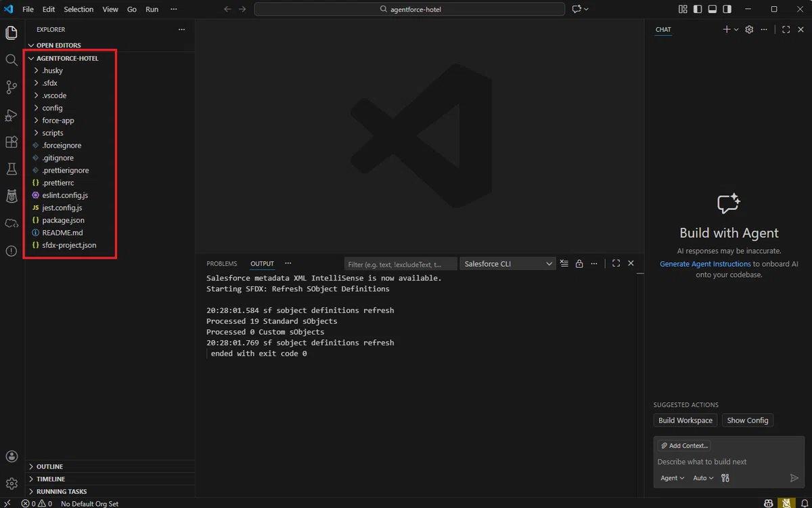Open Run and Debug view
812x508 pixels.
(x=12, y=115)
